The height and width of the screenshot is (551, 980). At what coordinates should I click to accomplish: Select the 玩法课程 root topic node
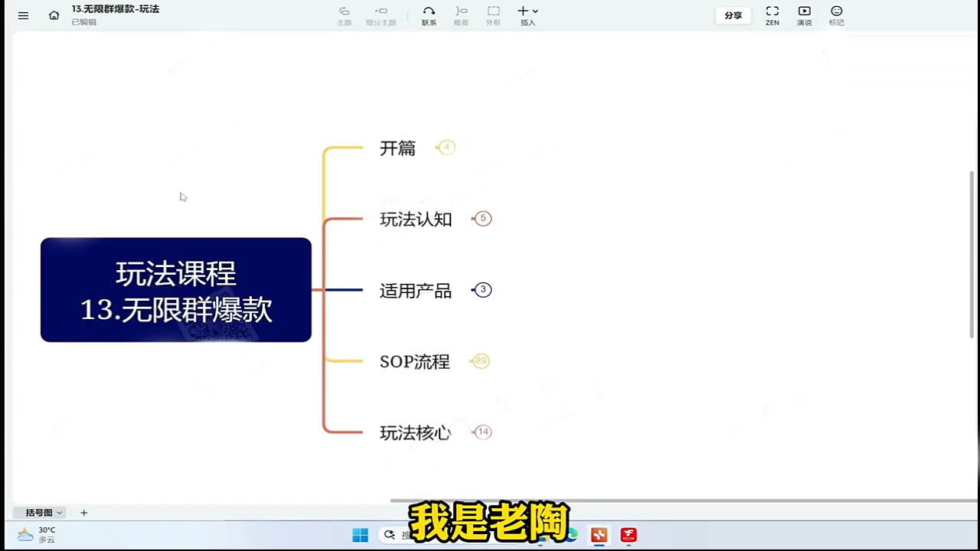click(x=175, y=290)
